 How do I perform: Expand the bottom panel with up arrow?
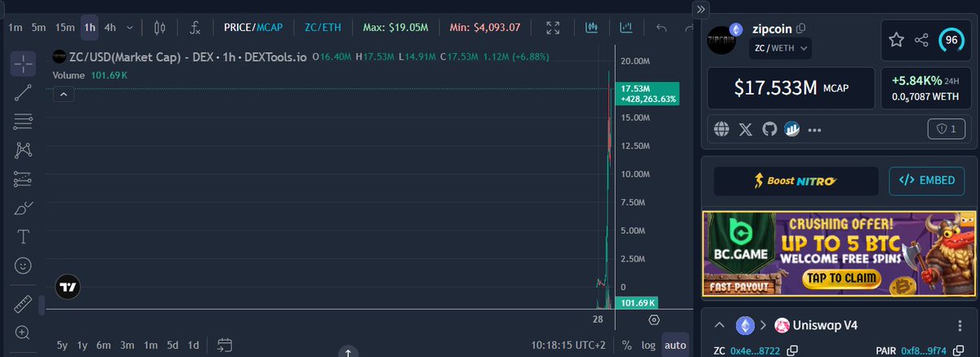coord(348,352)
